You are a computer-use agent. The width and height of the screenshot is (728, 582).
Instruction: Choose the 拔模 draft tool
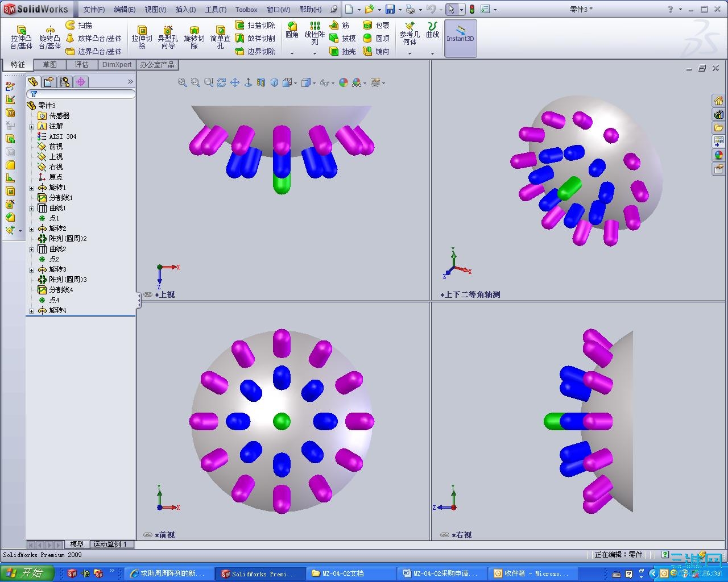coord(342,38)
